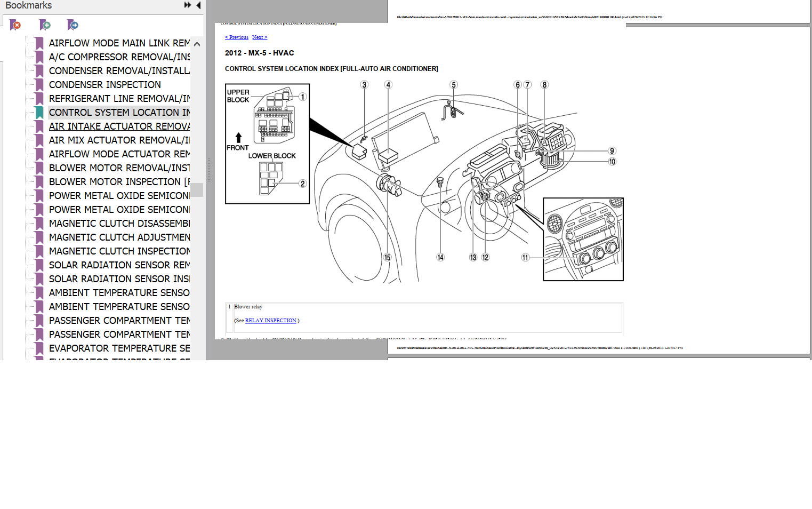
Task: Click bookmark icon beside MAGNETIC CLUTCH DISASSEMBLY
Action: [x=39, y=224]
